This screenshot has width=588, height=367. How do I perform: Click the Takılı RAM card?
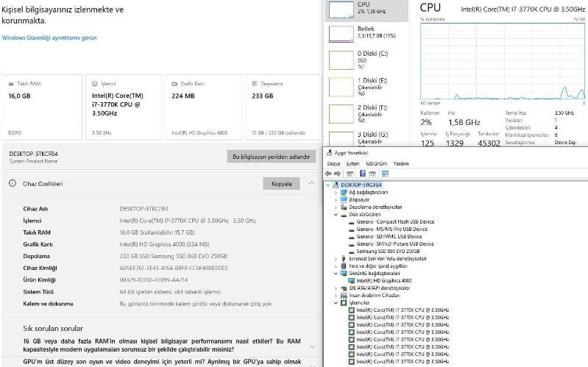(x=40, y=107)
